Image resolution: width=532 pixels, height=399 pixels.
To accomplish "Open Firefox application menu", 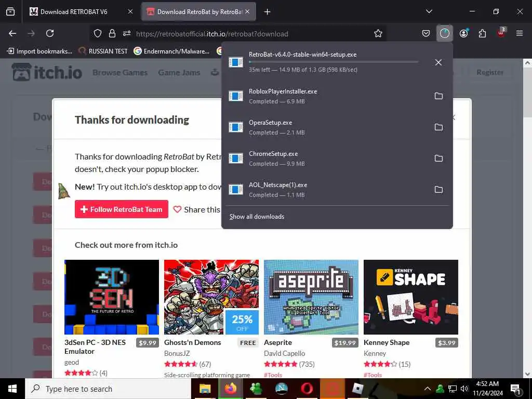I will [x=519, y=33].
